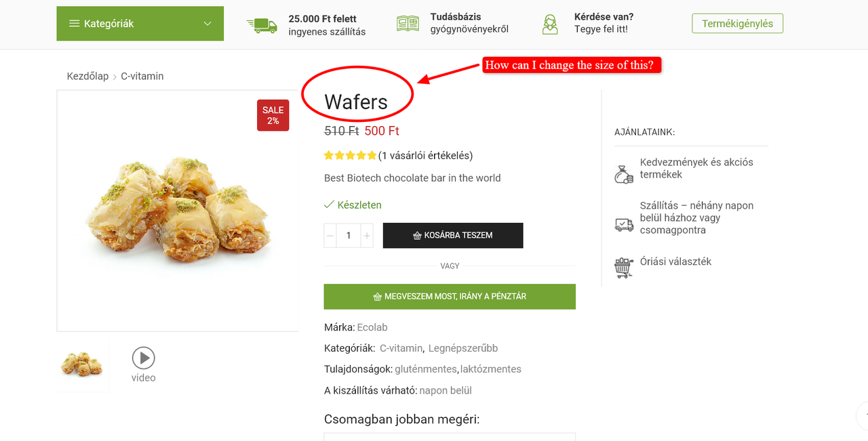Expand the Kategóriák dropdown chevron
868x441 pixels.
(x=208, y=24)
